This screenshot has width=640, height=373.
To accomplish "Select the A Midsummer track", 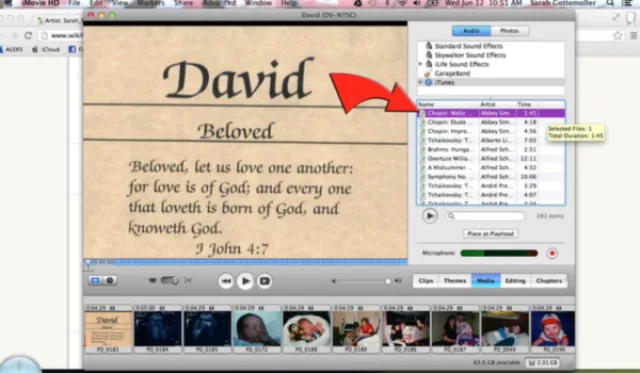I will [491, 167].
